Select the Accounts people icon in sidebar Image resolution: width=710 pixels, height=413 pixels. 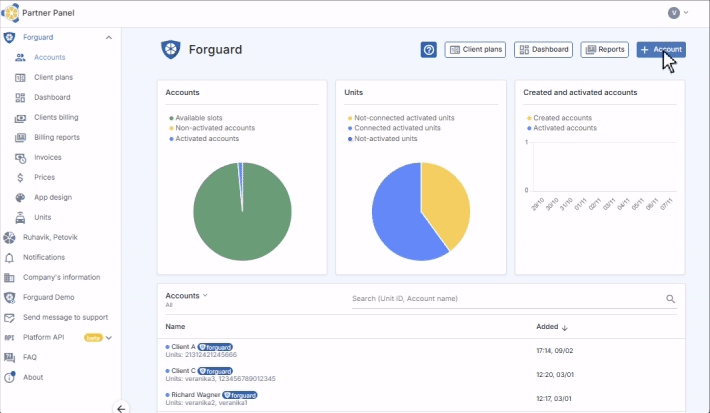coord(20,58)
